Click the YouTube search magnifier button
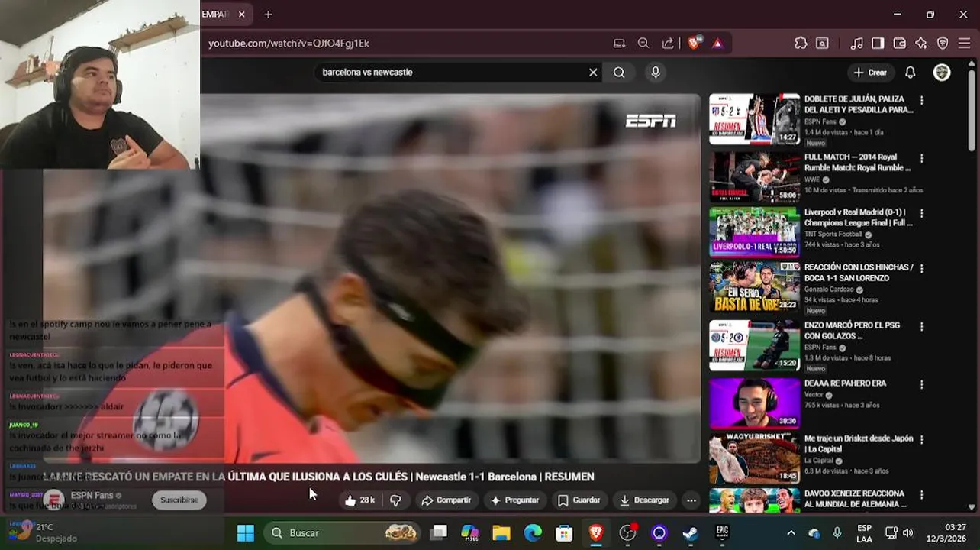Screen dimensions: 980x550 (x=619, y=73)
